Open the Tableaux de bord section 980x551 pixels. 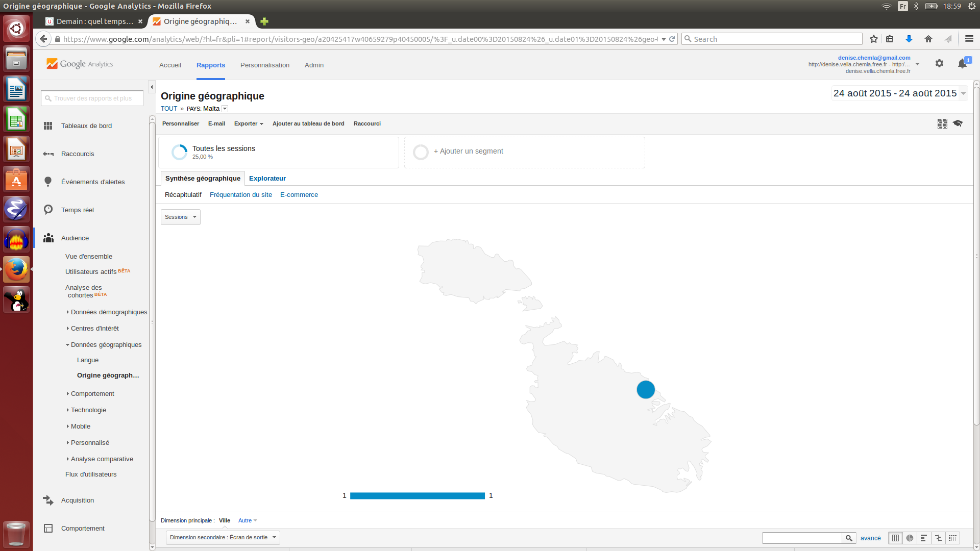86,126
